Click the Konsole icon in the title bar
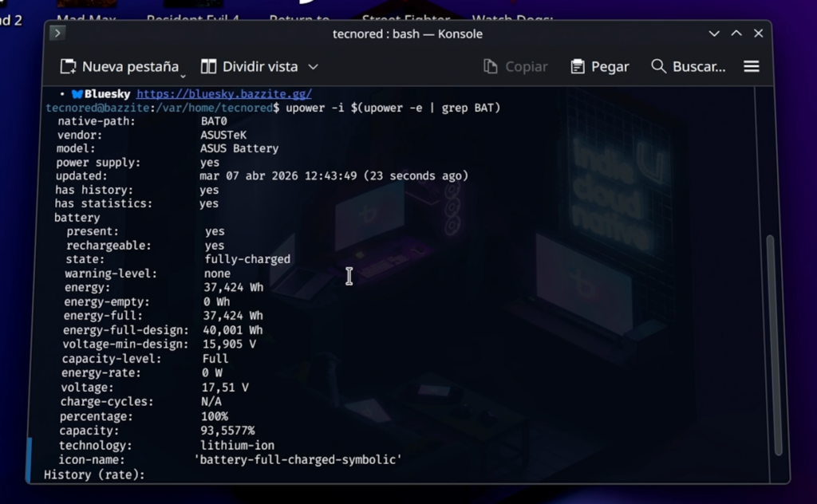 pyautogui.click(x=57, y=33)
